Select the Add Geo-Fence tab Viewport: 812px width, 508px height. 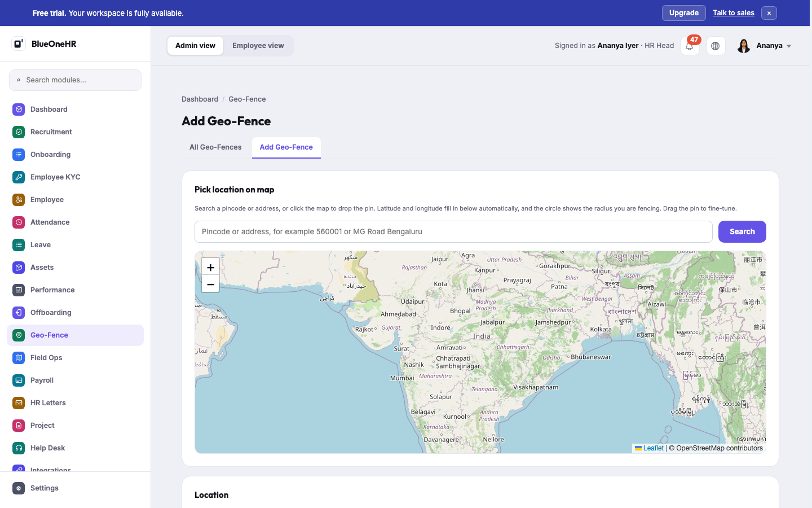pyautogui.click(x=286, y=147)
